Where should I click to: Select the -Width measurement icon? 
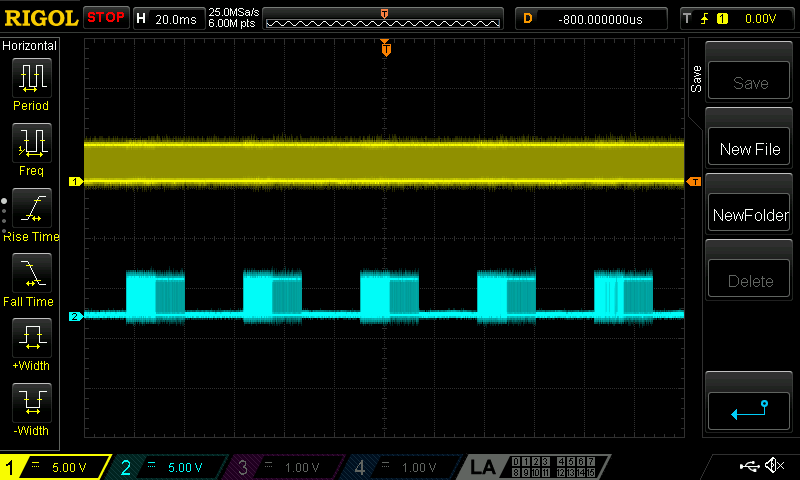coord(32,402)
